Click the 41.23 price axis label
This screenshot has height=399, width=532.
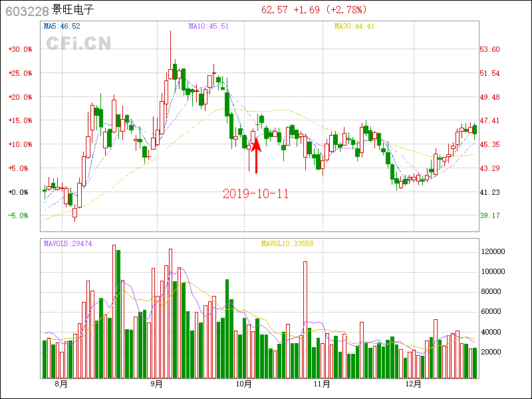click(x=489, y=192)
